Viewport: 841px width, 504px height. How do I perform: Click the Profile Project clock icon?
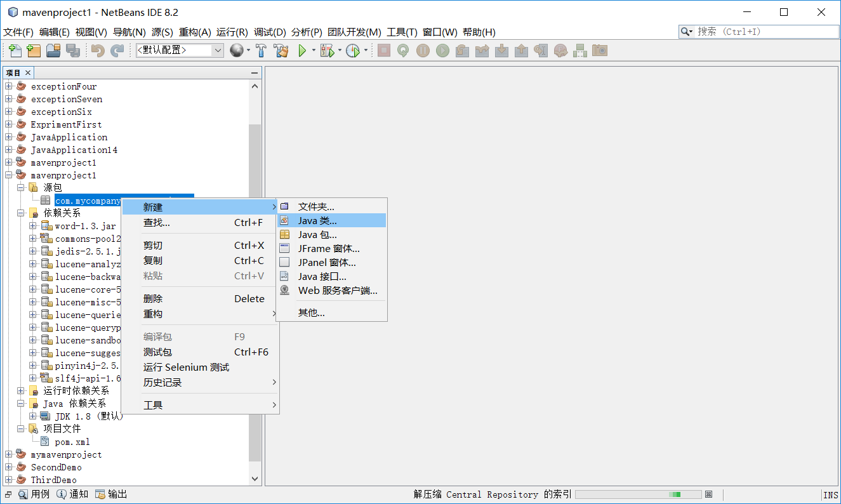point(353,51)
